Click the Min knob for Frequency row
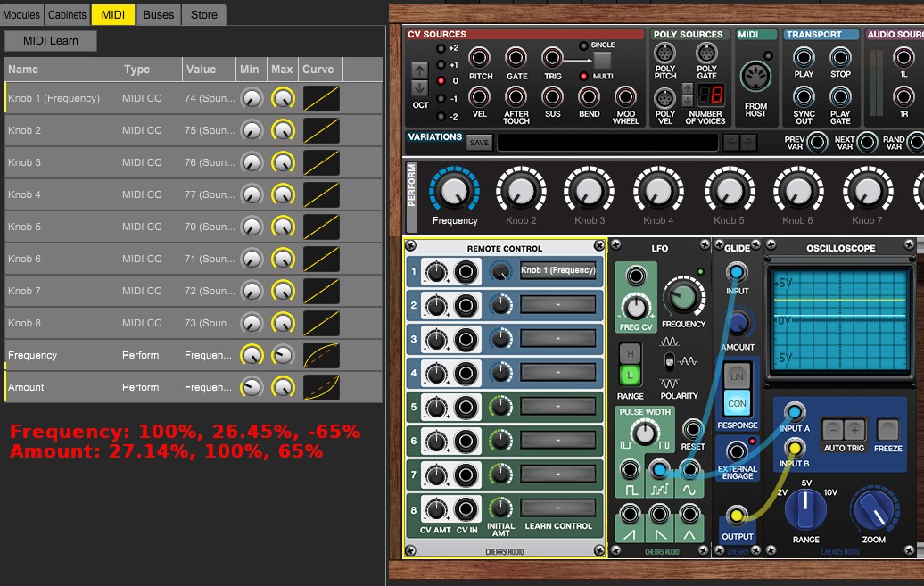 252,356
